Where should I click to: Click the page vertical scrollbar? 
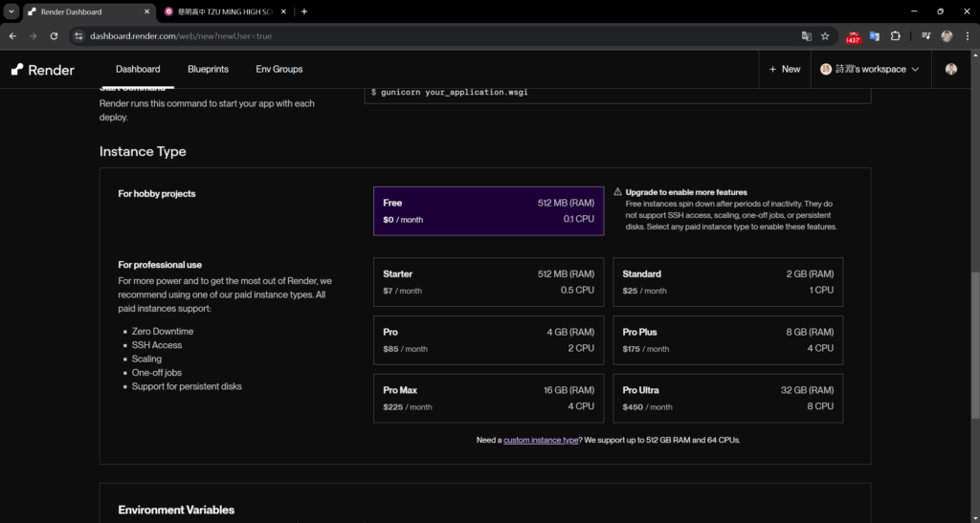tap(975, 346)
